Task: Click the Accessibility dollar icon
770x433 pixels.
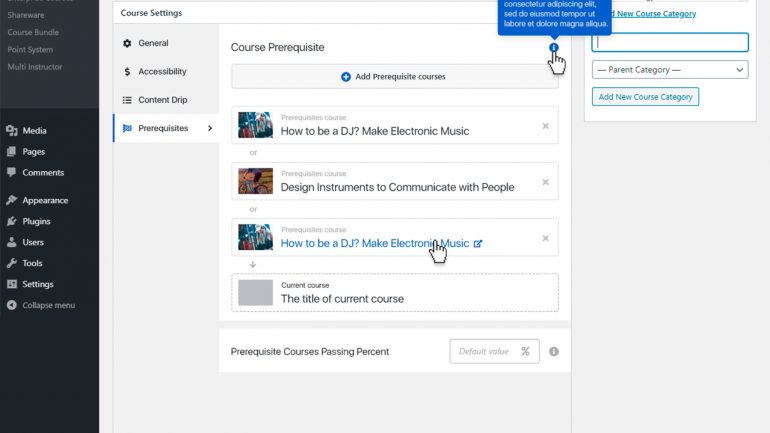Action: coord(127,72)
